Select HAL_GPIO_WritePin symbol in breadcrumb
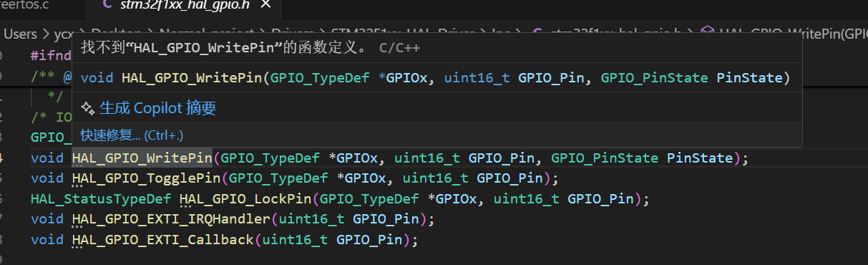Image resolution: width=868 pixels, height=265 pixels. [x=793, y=33]
